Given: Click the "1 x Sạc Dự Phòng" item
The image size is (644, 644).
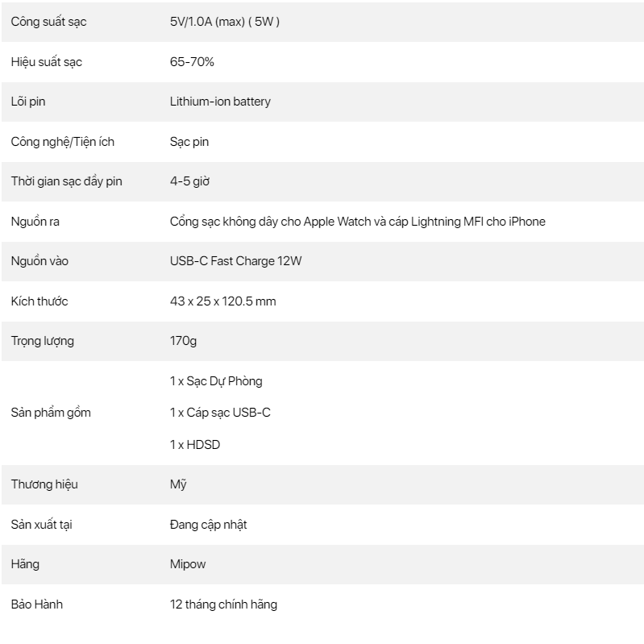Looking at the screenshot, I should tap(216, 381).
